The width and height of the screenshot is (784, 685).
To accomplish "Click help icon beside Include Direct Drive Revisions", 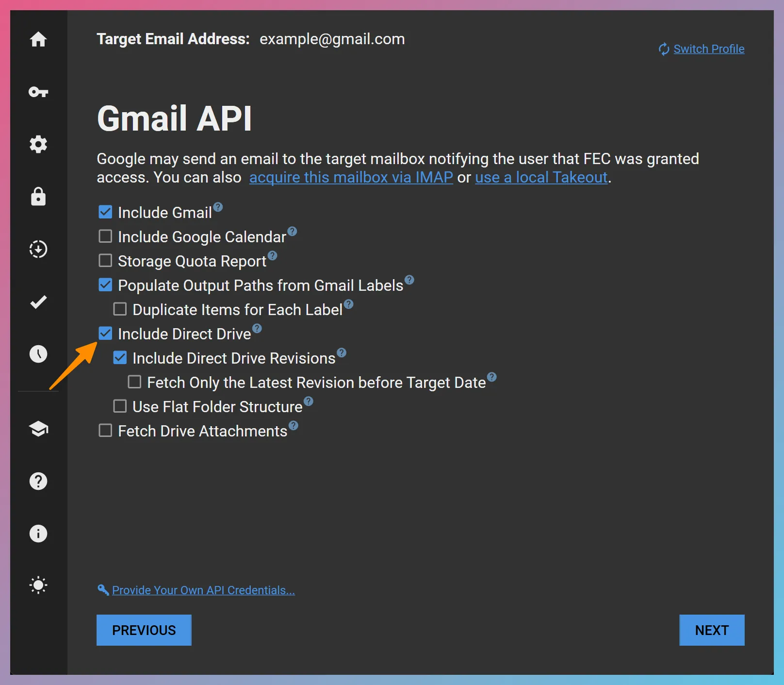I will pyautogui.click(x=342, y=352).
